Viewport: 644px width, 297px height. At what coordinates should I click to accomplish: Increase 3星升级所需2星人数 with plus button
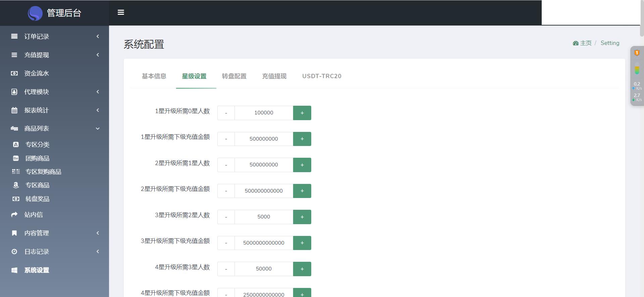[302, 217]
